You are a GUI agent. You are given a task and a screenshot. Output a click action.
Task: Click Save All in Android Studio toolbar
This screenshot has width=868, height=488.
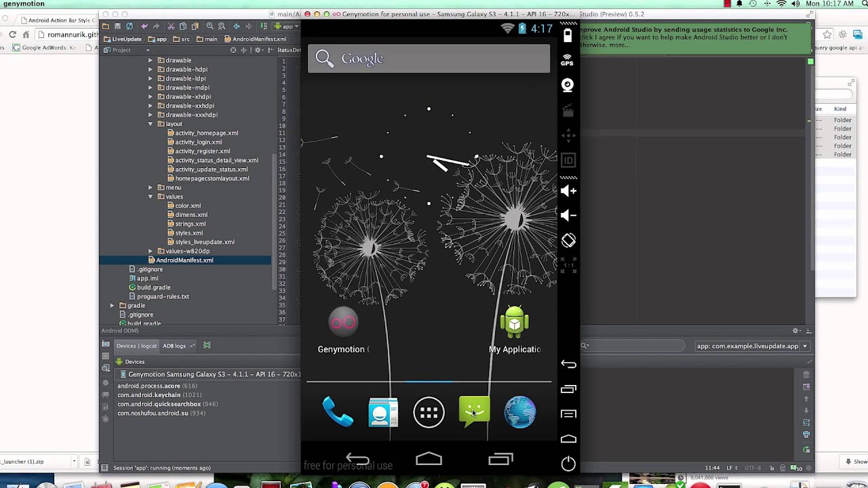click(117, 26)
